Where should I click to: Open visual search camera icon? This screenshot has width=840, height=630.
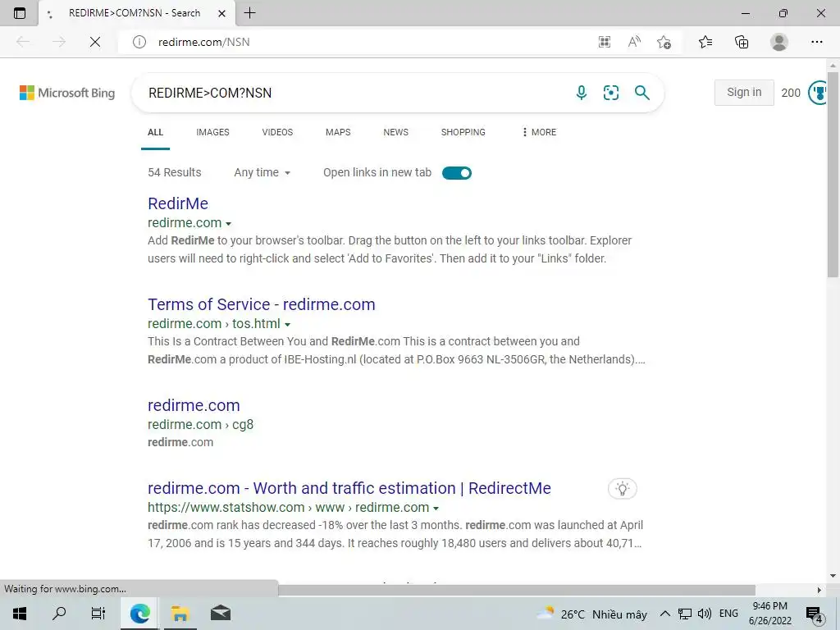[x=610, y=93]
